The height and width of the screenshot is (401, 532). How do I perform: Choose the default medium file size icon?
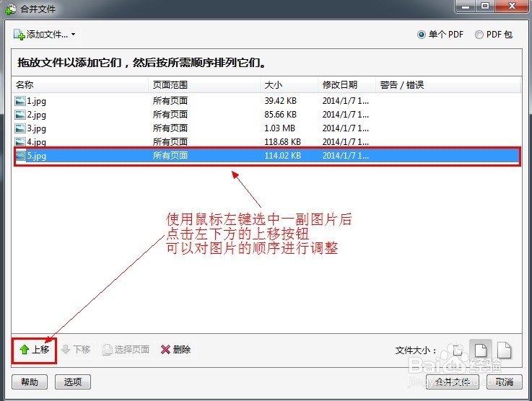[x=481, y=350]
